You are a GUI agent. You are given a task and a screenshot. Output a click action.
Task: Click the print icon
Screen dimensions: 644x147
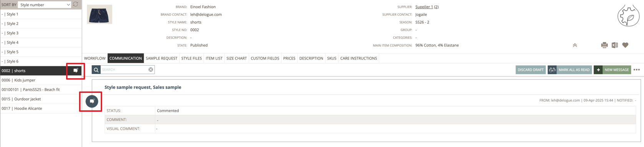click(x=604, y=45)
